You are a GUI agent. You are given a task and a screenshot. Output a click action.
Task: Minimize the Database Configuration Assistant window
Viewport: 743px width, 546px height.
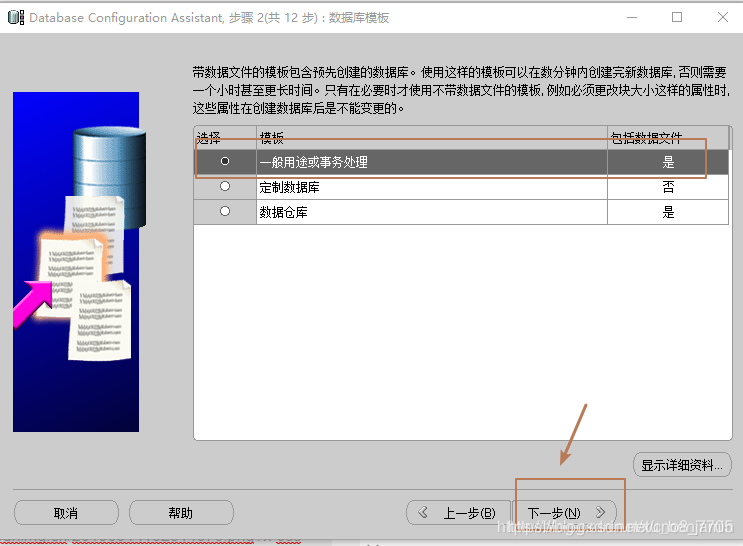coord(632,18)
